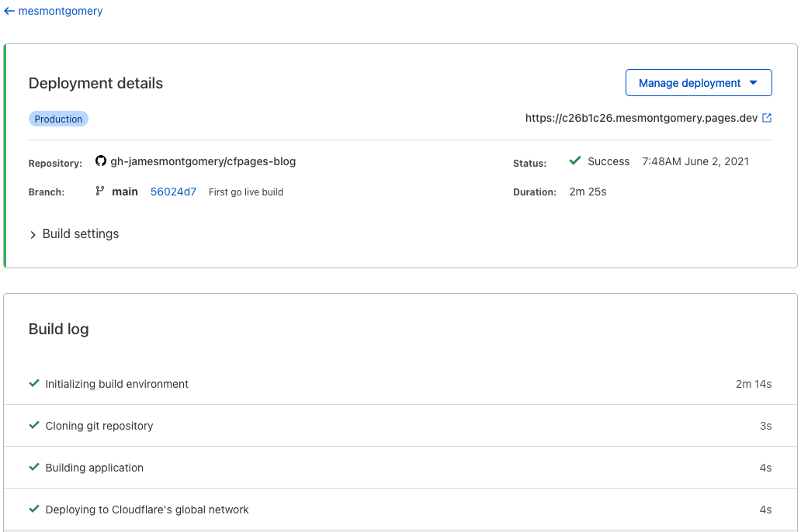
Task: Click checkmark beside Building application
Action: coord(34,467)
